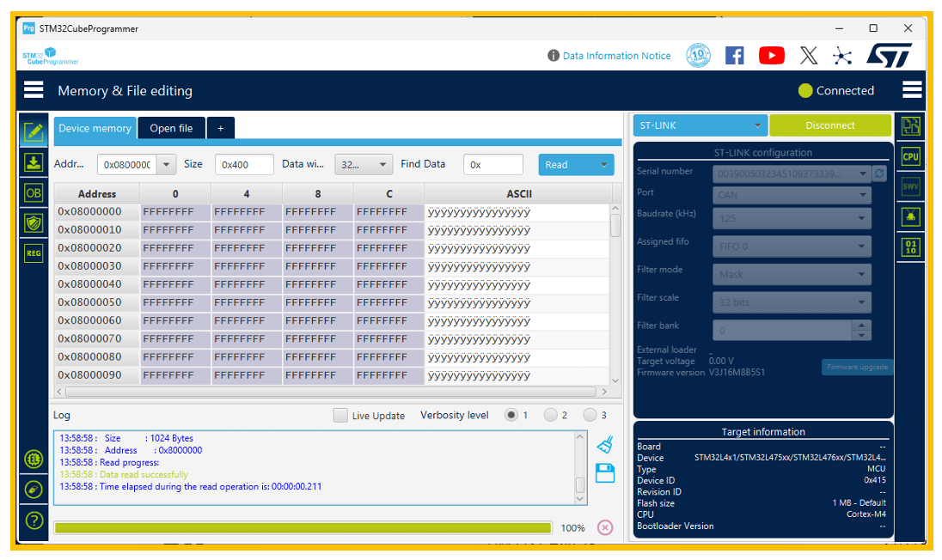942x560 pixels.
Task: Open the Memory & File editing pencil icon
Action: [x=34, y=131]
